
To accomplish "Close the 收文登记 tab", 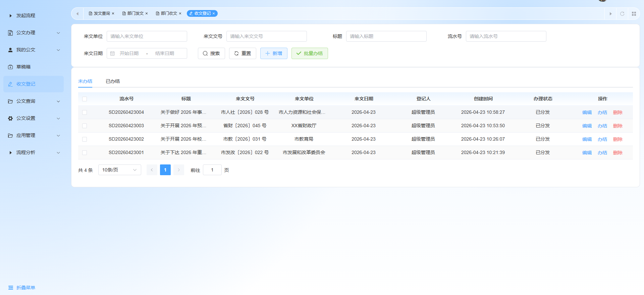I will (214, 13).
